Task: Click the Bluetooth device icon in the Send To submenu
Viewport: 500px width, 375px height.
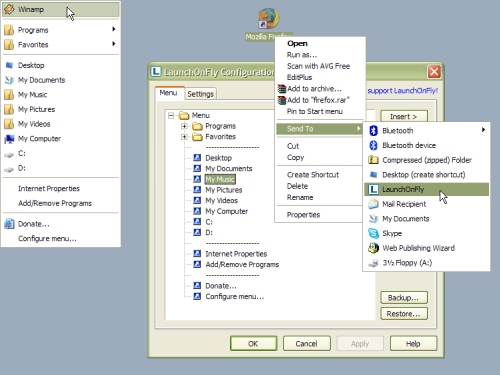Action: (373, 145)
